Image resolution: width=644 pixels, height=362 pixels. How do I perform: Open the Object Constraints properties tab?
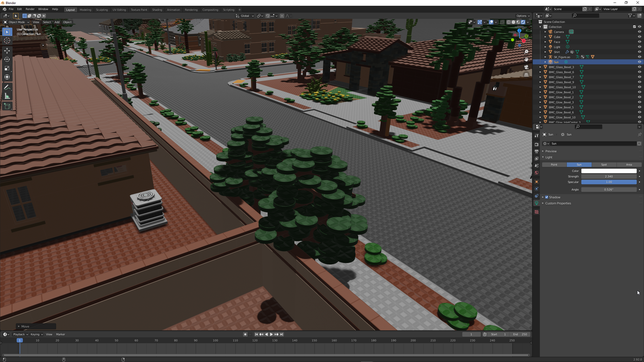536,196
